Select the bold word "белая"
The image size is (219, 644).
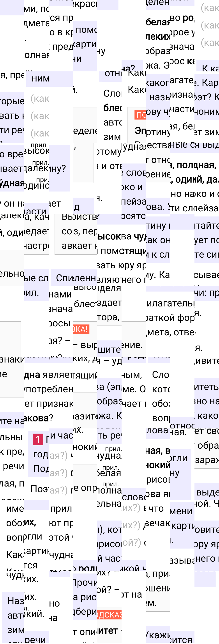coord(158,22)
